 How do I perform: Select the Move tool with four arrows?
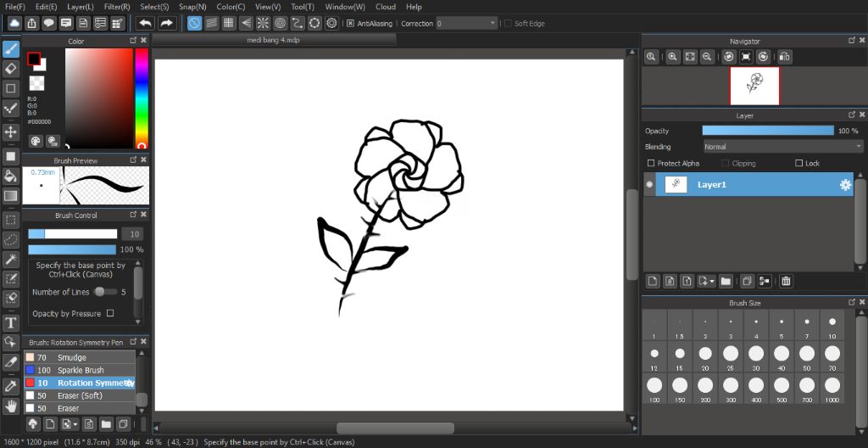(10, 132)
